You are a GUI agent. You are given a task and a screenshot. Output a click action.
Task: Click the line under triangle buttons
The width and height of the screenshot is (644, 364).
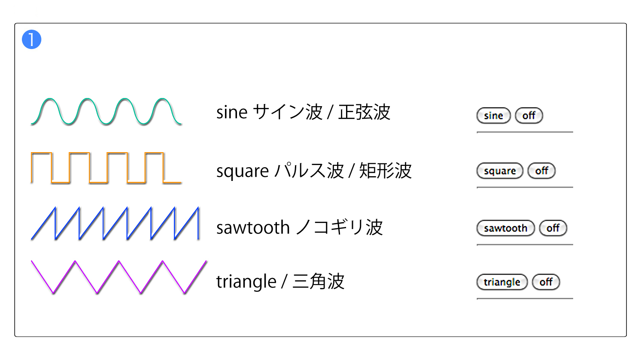525,298
